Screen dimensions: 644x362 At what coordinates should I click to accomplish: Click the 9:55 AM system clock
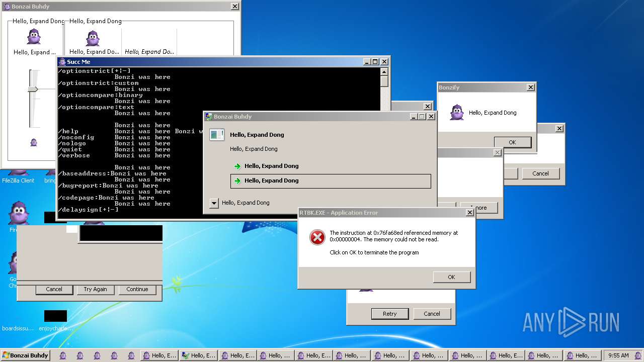click(x=618, y=355)
